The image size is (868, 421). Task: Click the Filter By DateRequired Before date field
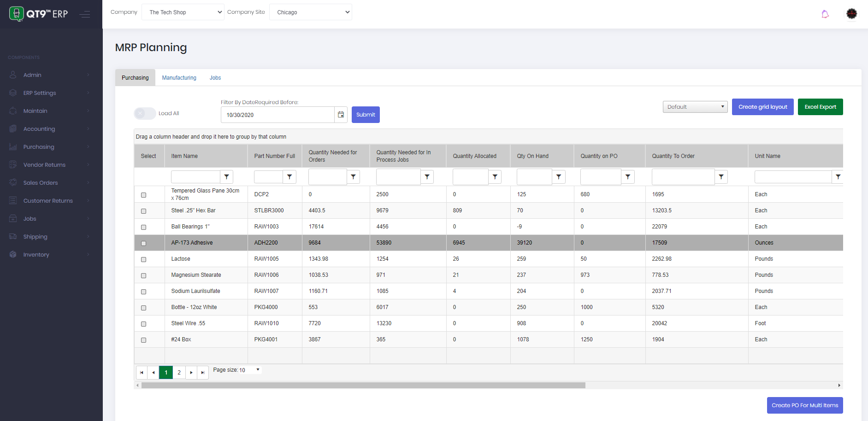coord(278,115)
